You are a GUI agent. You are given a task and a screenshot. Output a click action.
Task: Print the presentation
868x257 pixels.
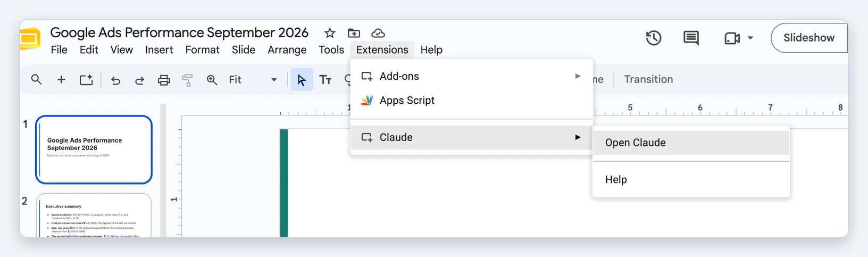coord(164,80)
